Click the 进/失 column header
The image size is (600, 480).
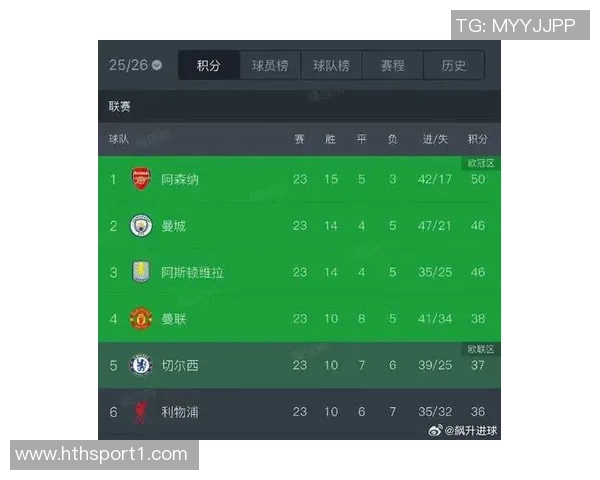tap(435, 138)
